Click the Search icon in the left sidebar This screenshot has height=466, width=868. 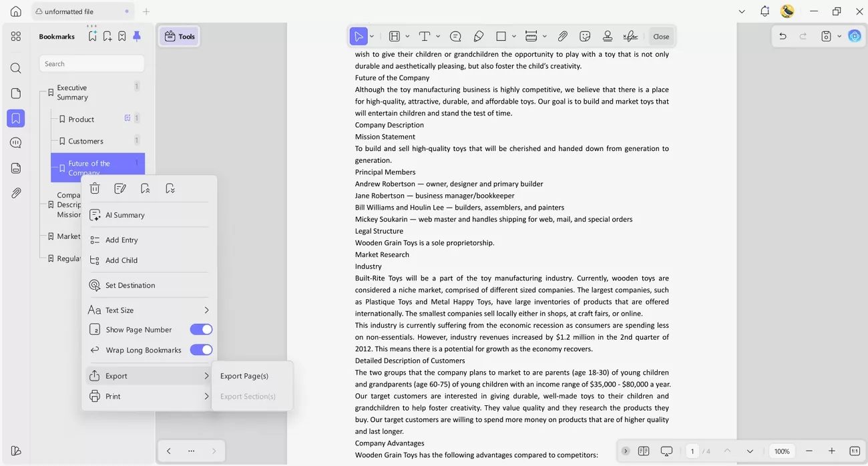pyautogui.click(x=16, y=67)
